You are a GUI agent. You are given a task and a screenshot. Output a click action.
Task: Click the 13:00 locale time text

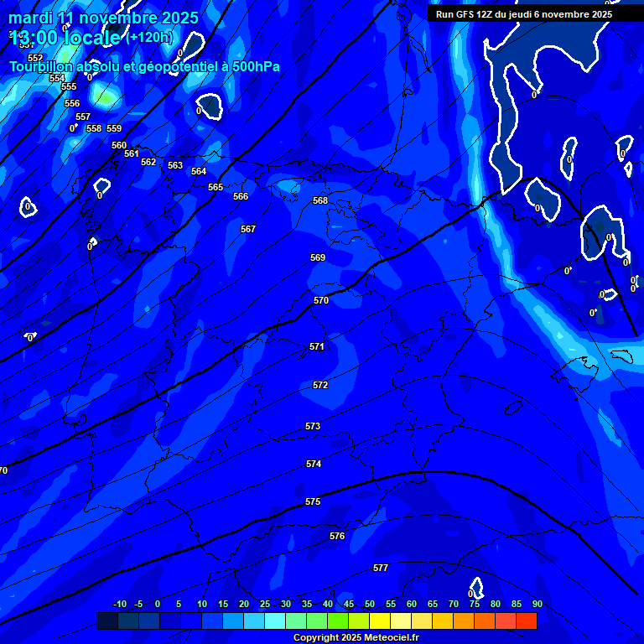[65, 38]
